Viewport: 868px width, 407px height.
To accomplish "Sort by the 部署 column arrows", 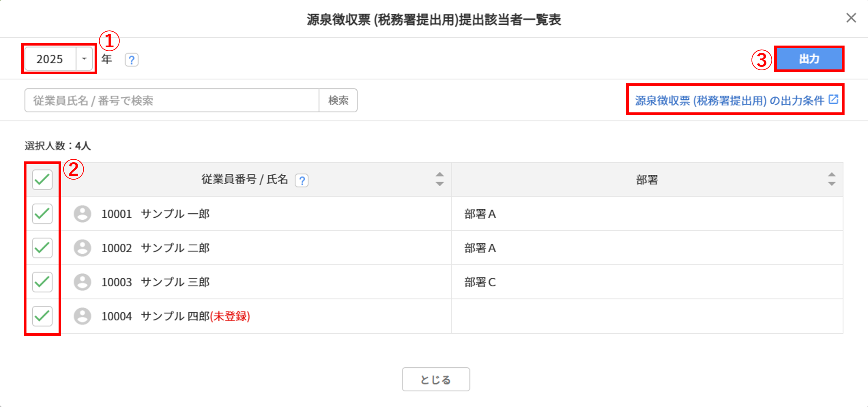I will (832, 179).
